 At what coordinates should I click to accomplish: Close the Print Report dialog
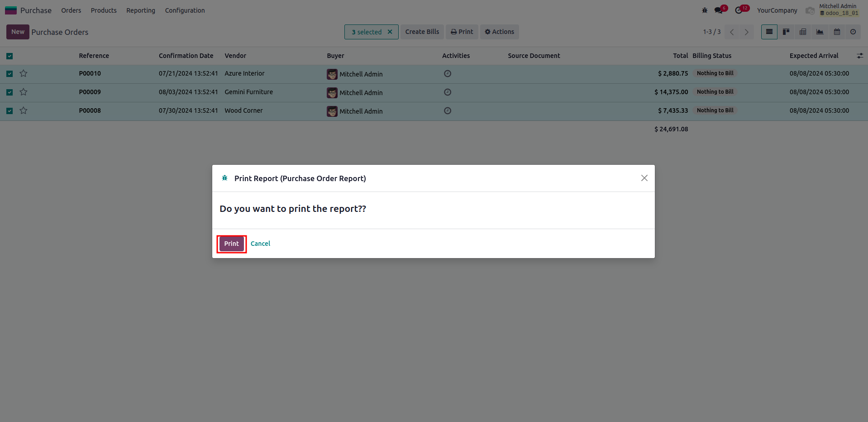pyautogui.click(x=644, y=178)
